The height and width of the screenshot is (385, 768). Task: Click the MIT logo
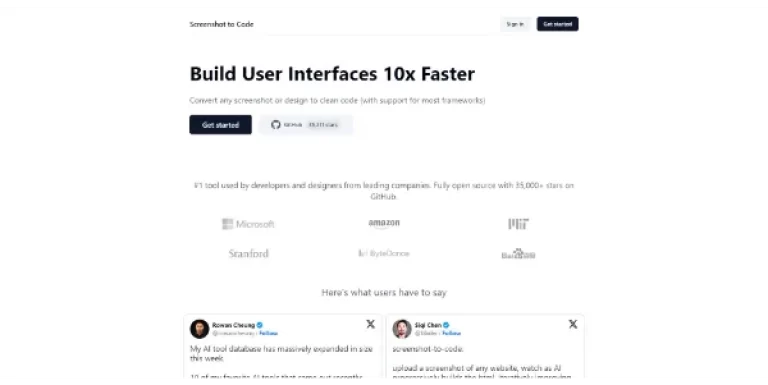(518, 224)
